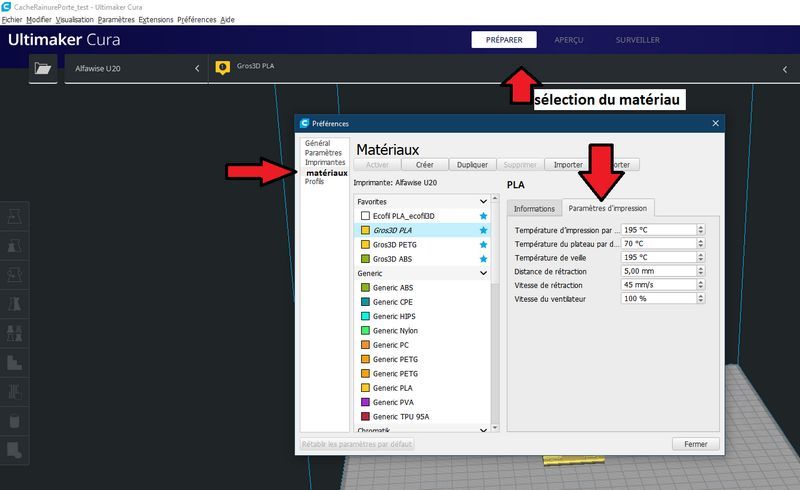This screenshot has width=800, height=490.
Task: Select Generic PC material
Action: click(x=422, y=345)
